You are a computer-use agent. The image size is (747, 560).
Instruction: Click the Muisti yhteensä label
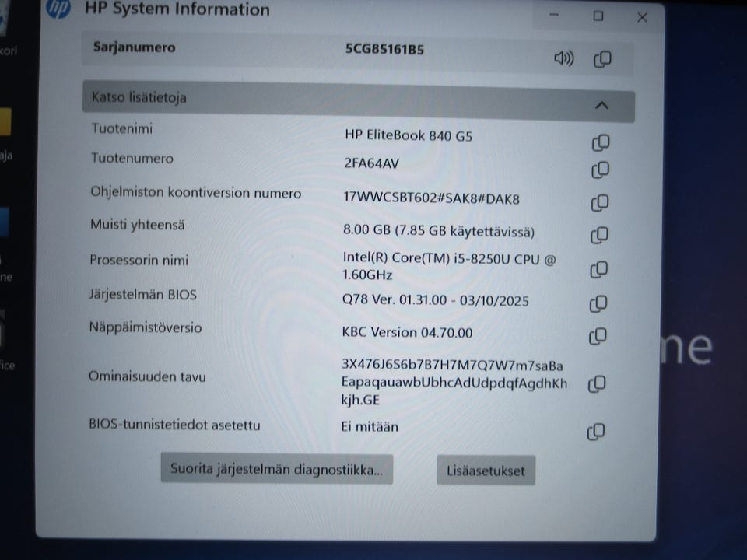click(x=137, y=225)
